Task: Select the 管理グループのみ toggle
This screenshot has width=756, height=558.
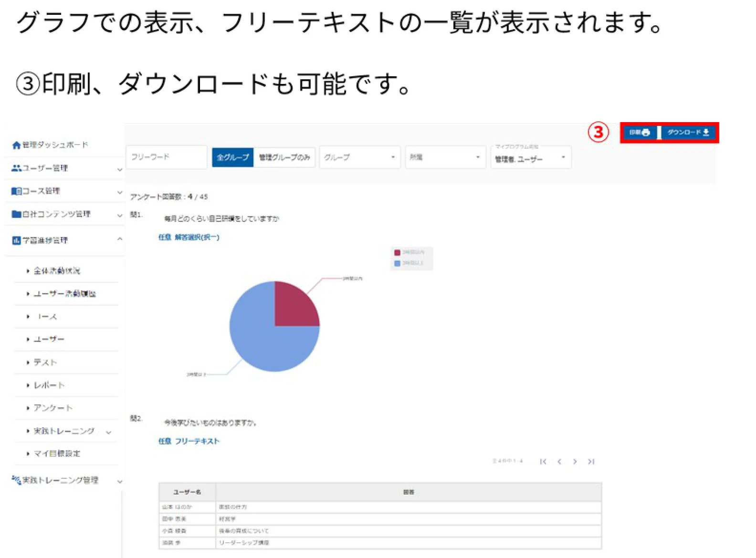Action: coord(284,157)
